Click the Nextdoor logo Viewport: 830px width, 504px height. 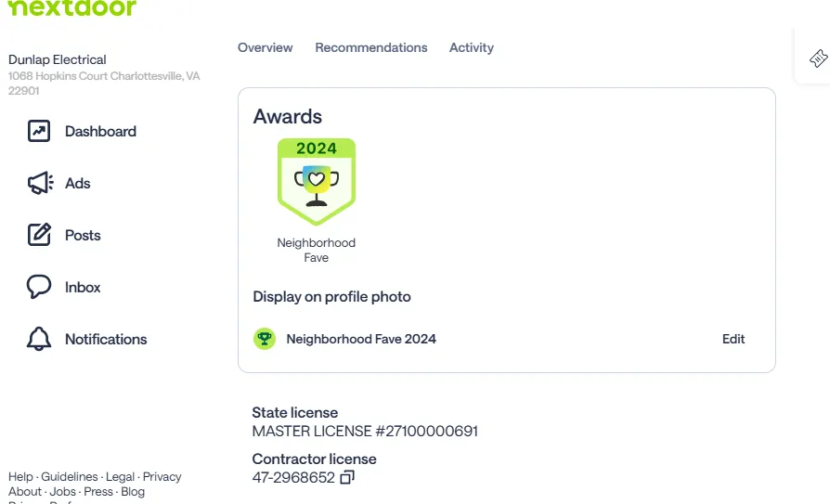click(x=71, y=8)
